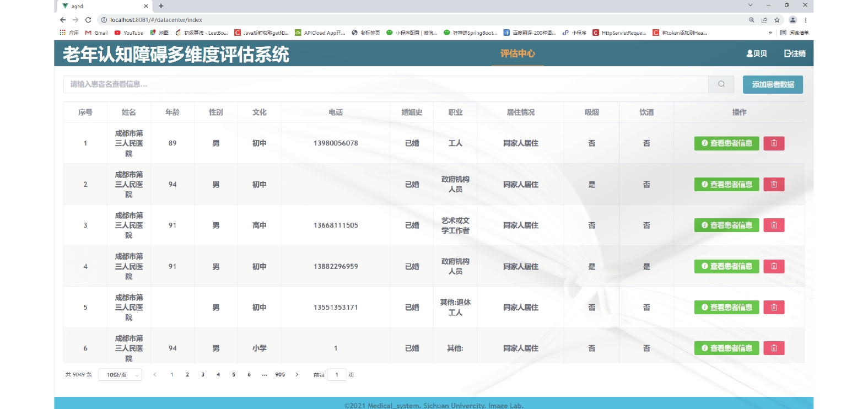Screen dimensions: 868x409
Task: Click the 居住情况 column header
Action: 521,112
